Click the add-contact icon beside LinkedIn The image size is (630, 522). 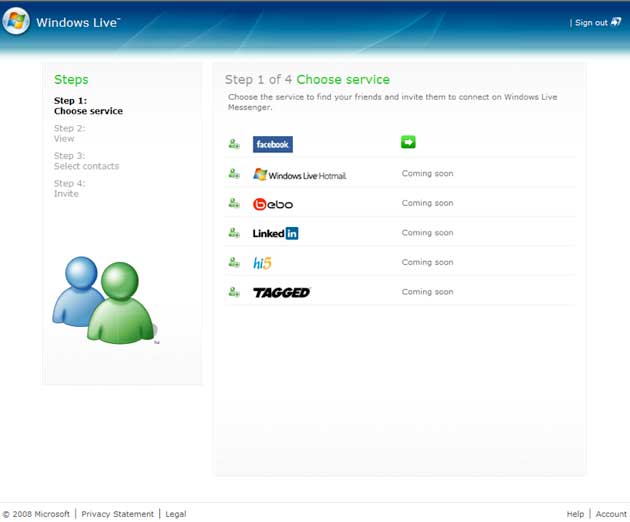pyautogui.click(x=234, y=233)
